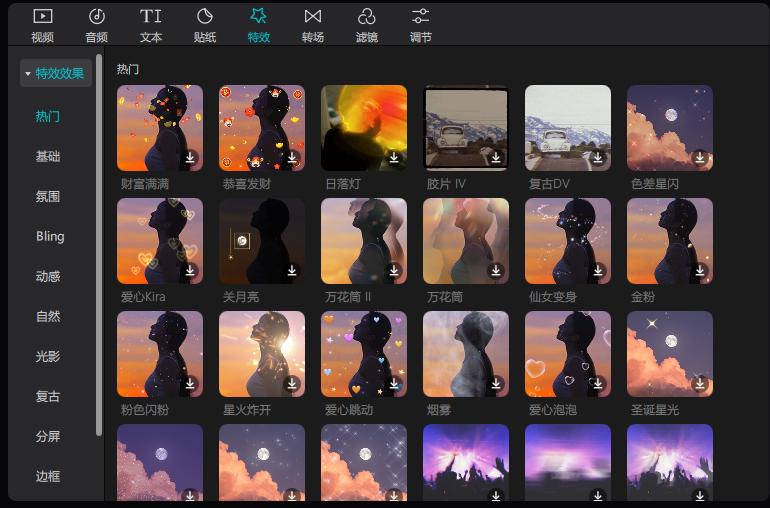Click the 热门 section heading
Viewport: 770px width, 508px height.
point(128,69)
